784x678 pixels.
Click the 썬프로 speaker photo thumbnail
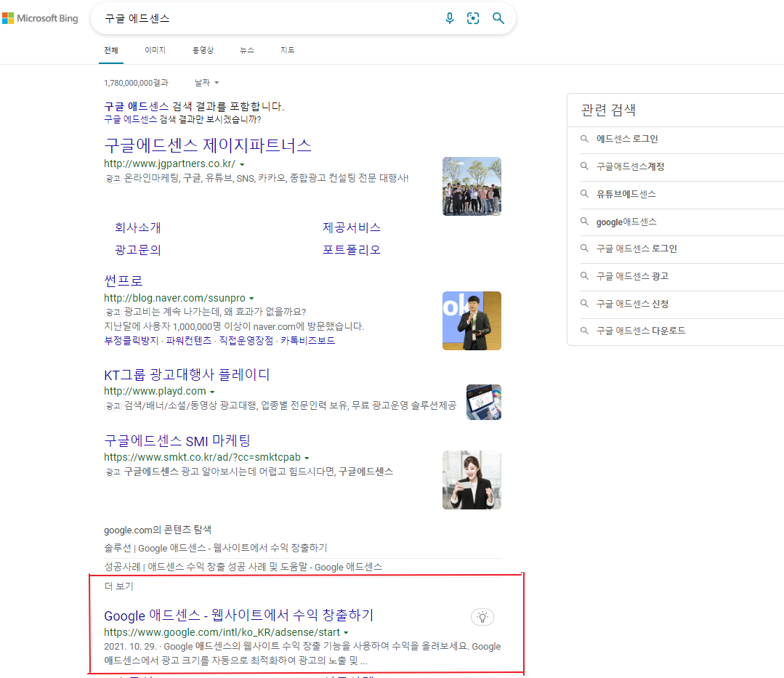point(472,320)
